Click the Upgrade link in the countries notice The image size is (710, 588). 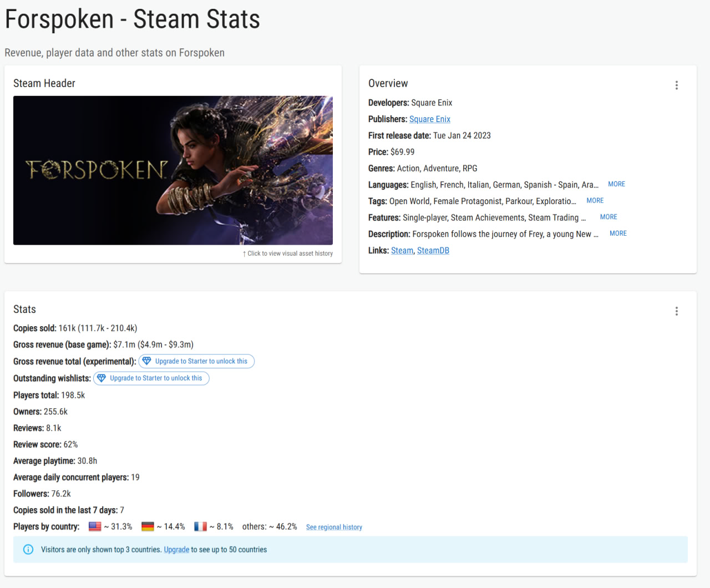[176, 550]
